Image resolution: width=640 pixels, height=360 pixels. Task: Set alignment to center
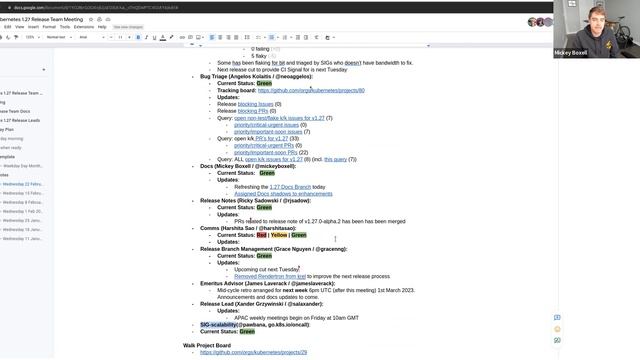point(220,37)
